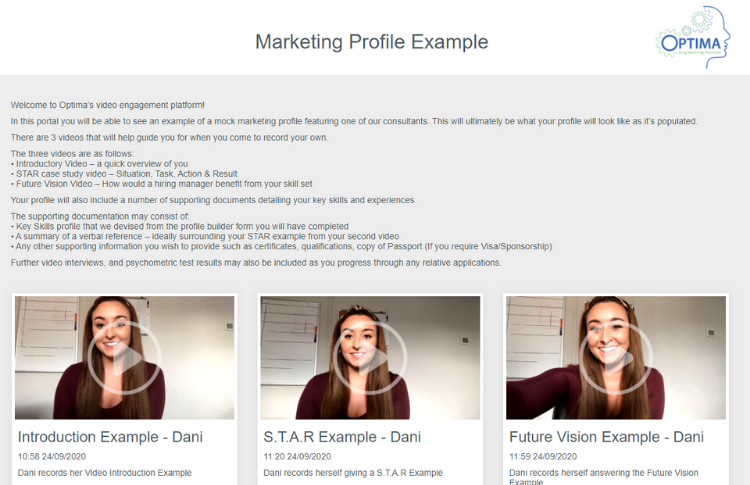Click the Optima logo

point(693,37)
